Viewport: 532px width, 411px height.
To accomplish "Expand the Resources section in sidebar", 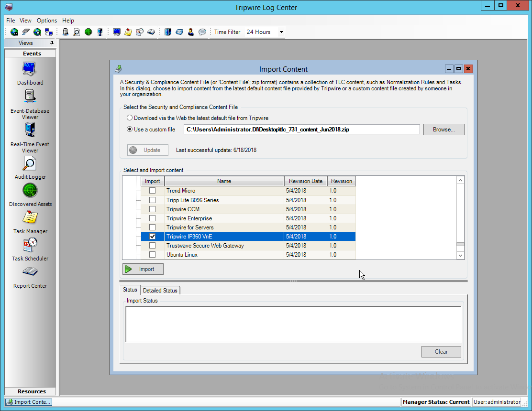I will point(30,391).
